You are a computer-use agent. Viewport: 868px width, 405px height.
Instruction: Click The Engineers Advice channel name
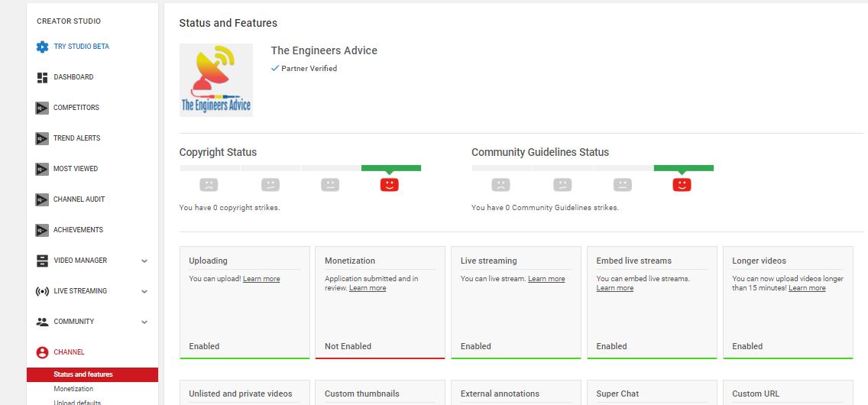pos(324,50)
